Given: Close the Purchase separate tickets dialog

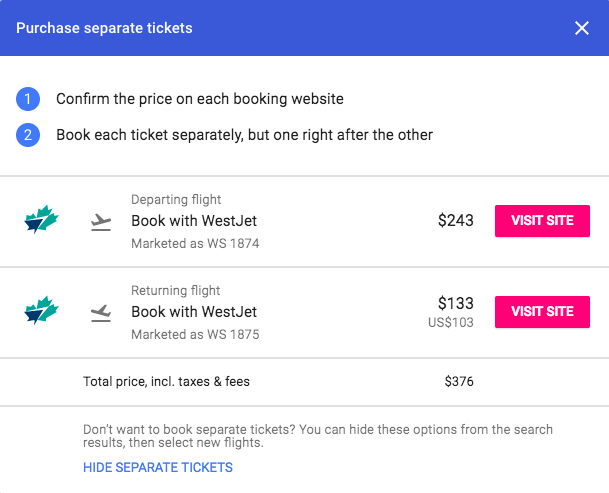Looking at the screenshot, I should click(x=581, y=28).
